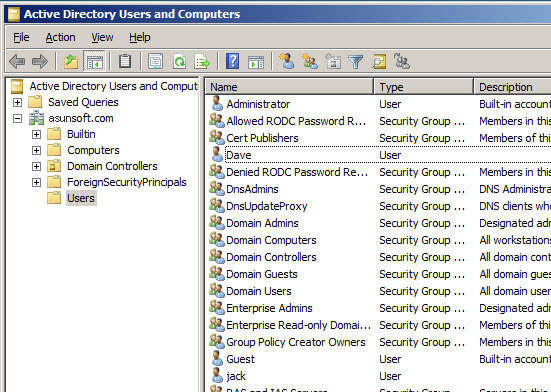Go back with the left arrow toolbar icon

tap(17, 61)
